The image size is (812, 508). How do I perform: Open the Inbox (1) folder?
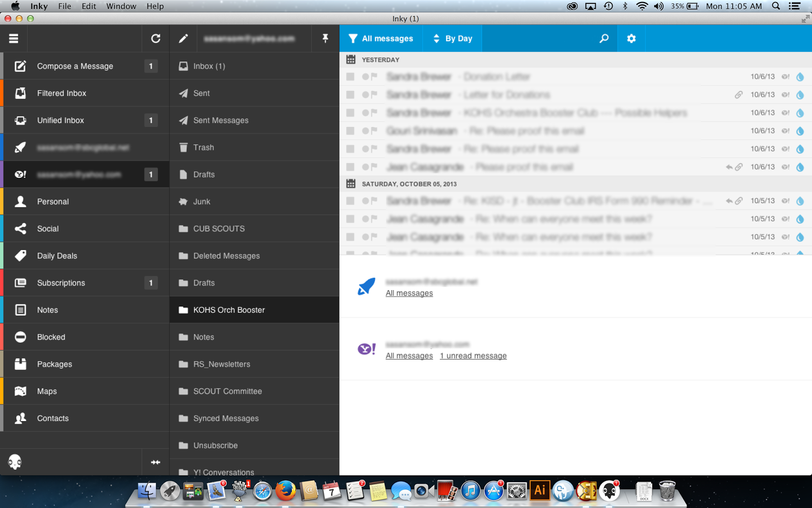click(254, 66)
